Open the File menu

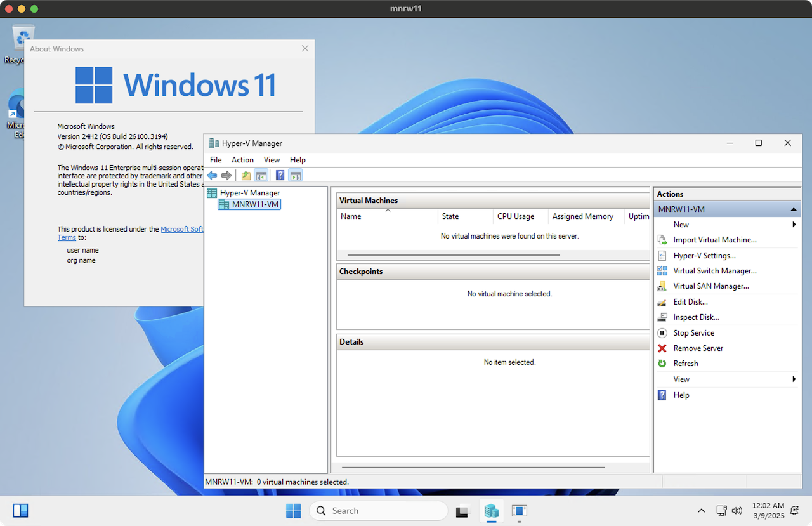[x=216, y=160]
